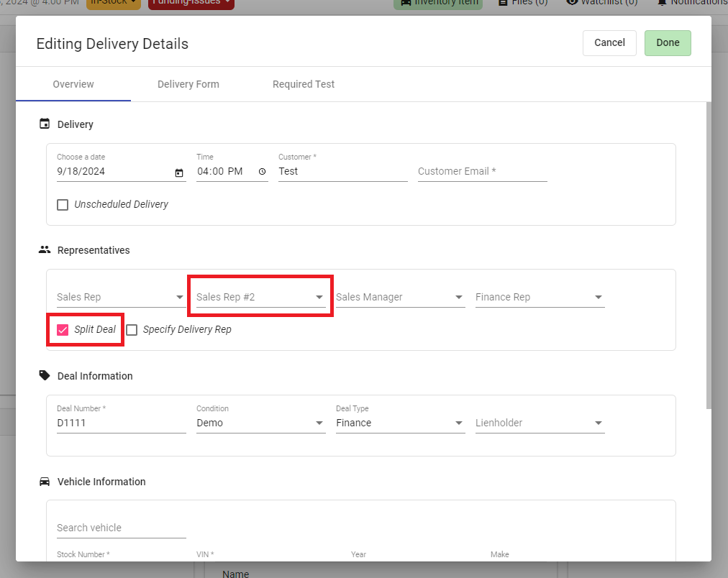728x578 pixels.
Task: Switch to the Delivery Form tab
Action: click(188, 84)
